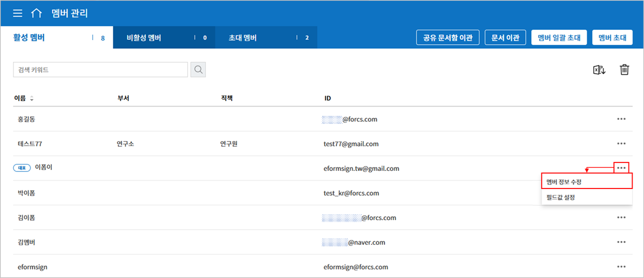Click the trash delete icon
Viewport: 644px width, 278px height.
click(624, 70)
